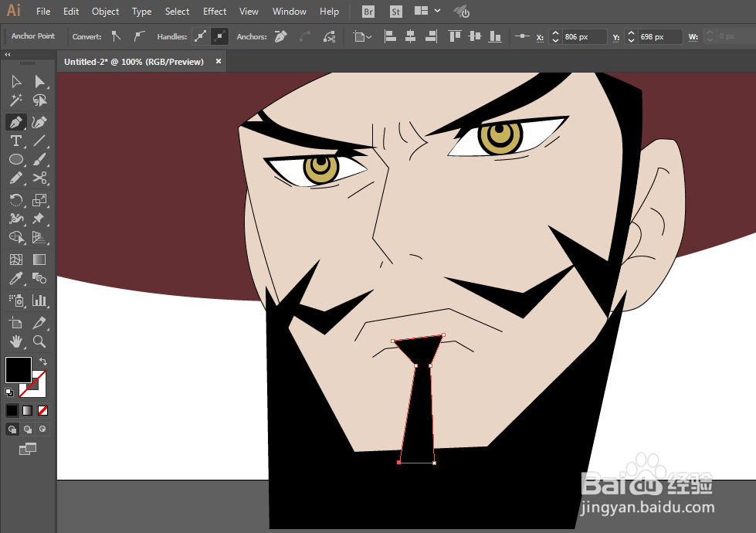Image resolution: width=756 pixels, height=533 pixels.
Task: Enable Draw Behind mode
Action: tap(28, 429)
